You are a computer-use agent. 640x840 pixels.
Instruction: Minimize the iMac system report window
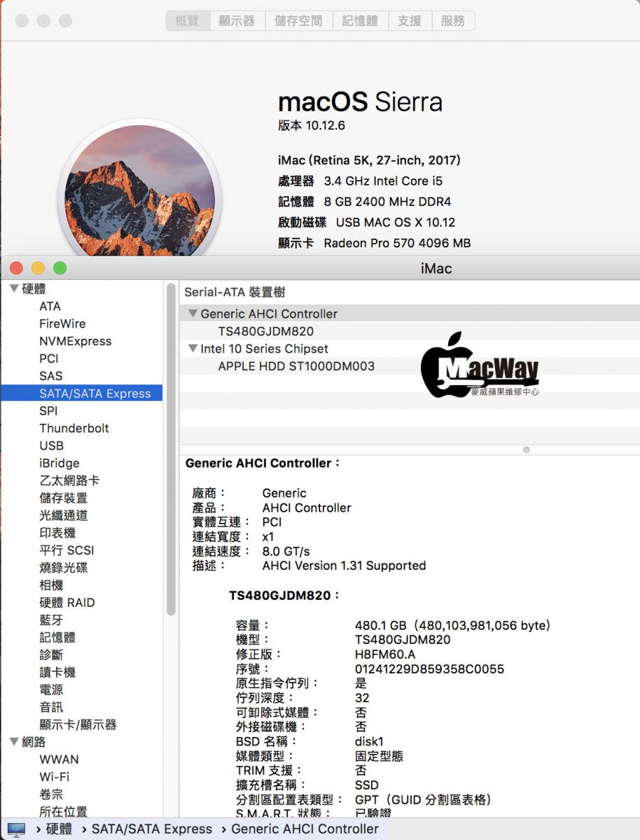pyautogui.click(x=39, y=268)
